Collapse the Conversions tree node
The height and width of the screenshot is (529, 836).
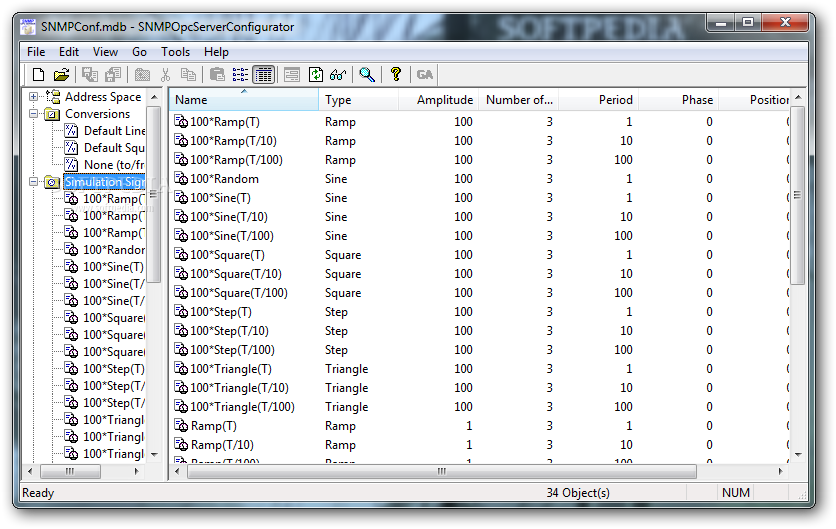tap(33, 114)
